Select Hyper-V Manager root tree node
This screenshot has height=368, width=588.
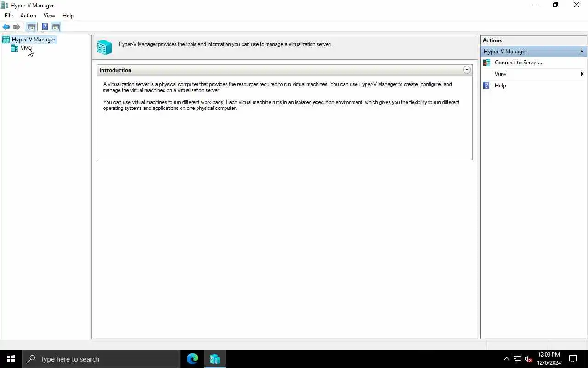pos(34,40)
